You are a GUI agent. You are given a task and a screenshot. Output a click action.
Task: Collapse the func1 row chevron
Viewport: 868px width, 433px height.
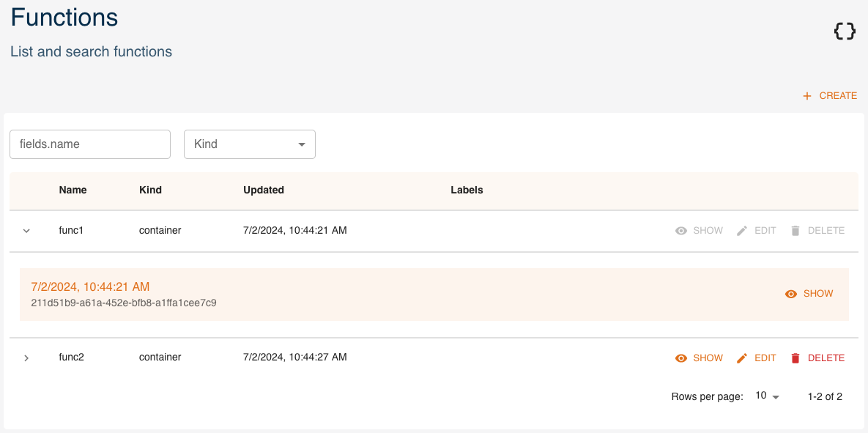pos(26,231)
